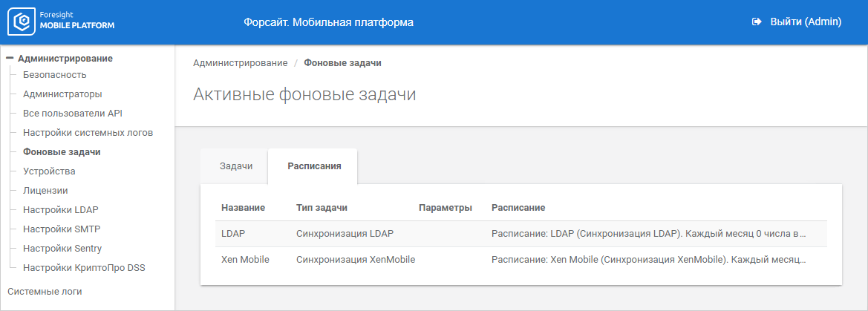The width and height of the screenshot is (868, 311).
Task: Go to Настройки Sentry
Action: [62, 249]
